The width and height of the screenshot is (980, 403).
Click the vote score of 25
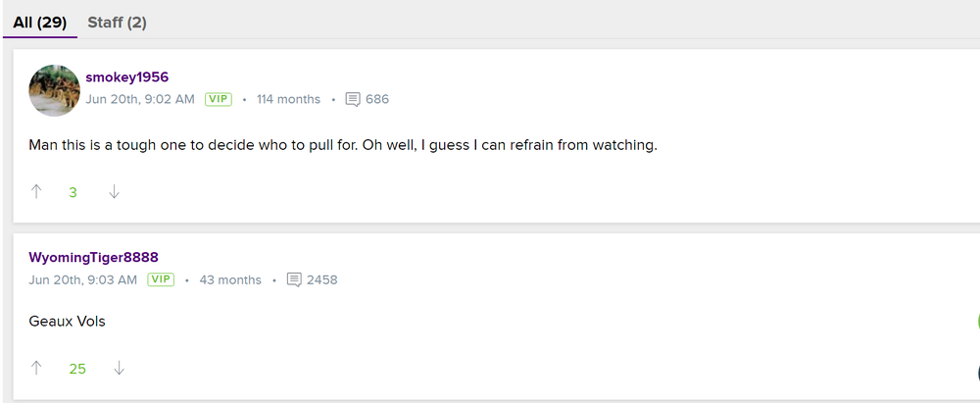pos(77,369)
